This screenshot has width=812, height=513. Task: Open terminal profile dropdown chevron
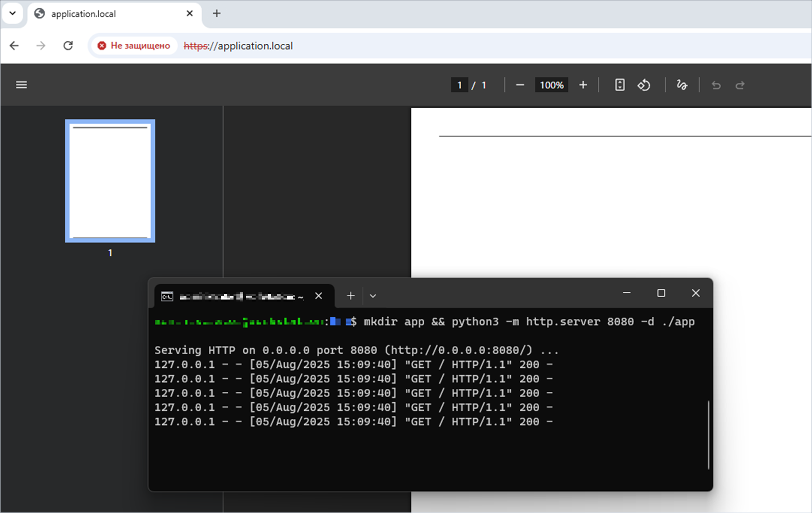coord(373,296)
